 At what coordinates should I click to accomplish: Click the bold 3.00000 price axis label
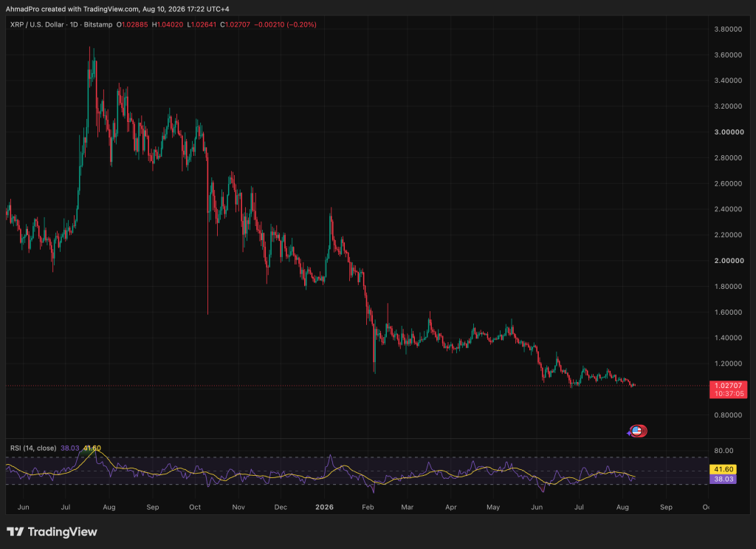click(x=729, y=132)
